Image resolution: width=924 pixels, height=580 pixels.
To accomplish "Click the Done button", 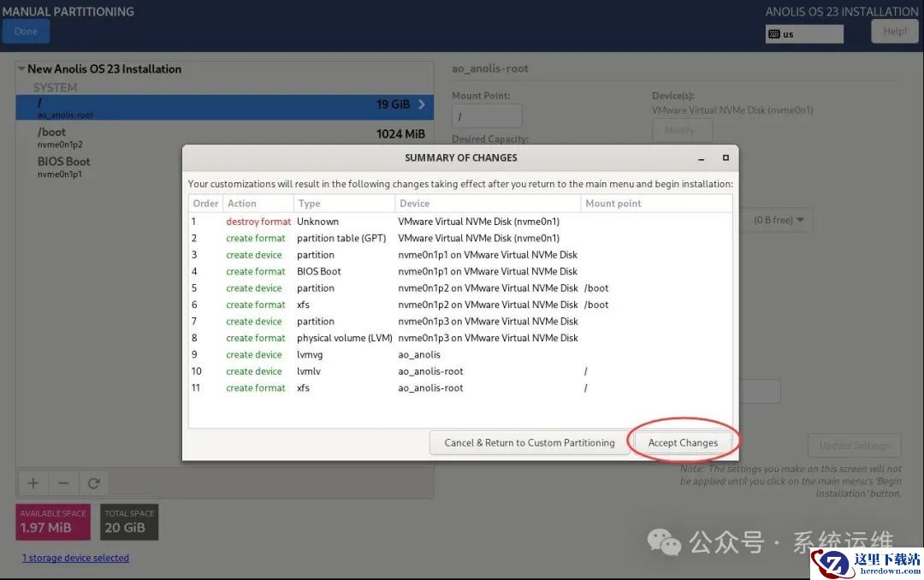I will tap(26, 32).
